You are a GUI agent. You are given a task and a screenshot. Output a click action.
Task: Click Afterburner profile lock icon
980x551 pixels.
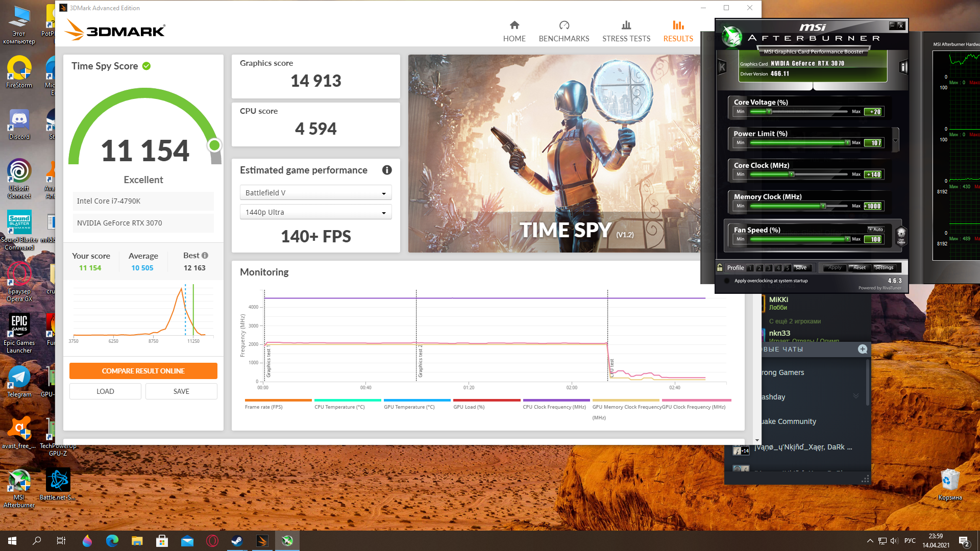(x=720, y=267)
